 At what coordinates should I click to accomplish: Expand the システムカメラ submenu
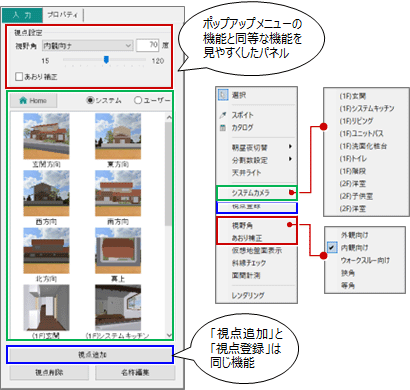[256, 193]
